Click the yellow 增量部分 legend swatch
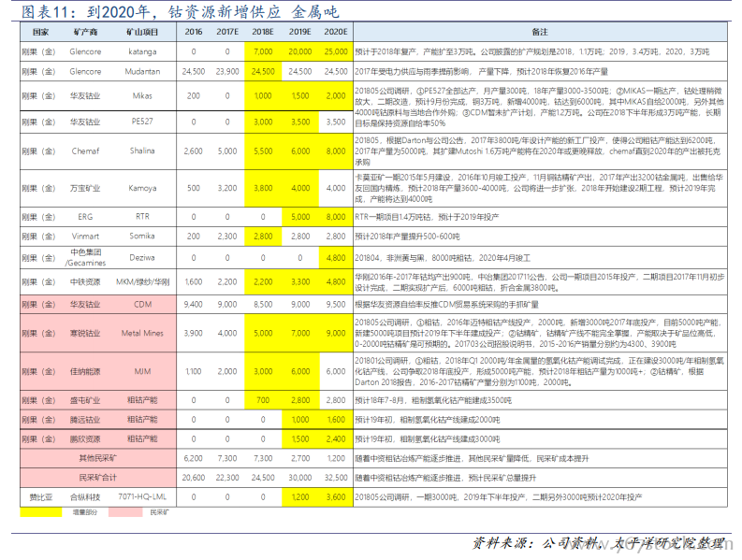Screen dimensions: 742x560 40,511
